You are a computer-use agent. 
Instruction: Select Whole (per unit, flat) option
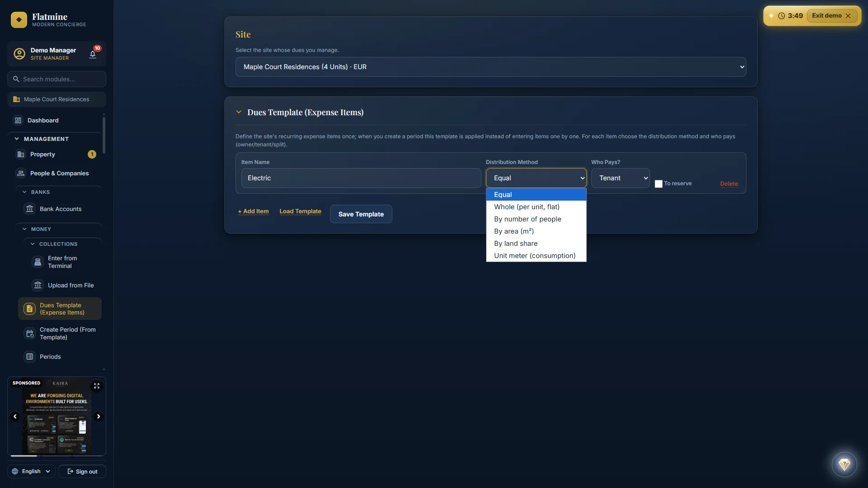point(536,207)
